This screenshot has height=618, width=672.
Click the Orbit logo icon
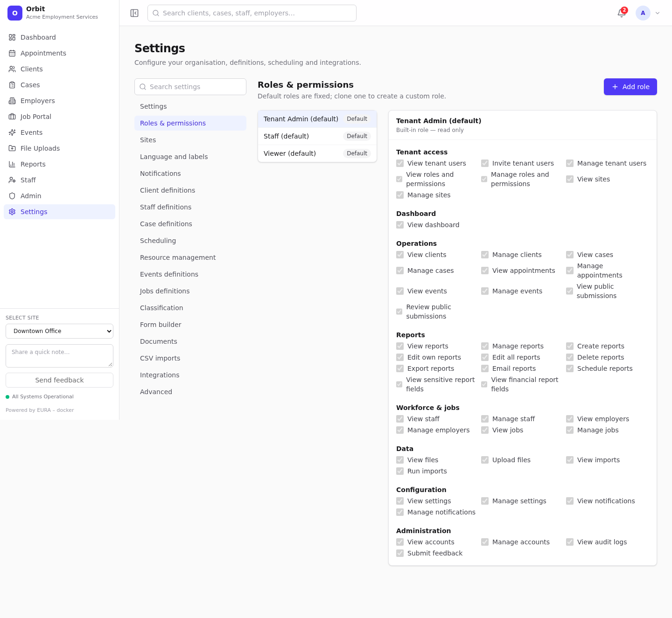[x=15, y=13]
